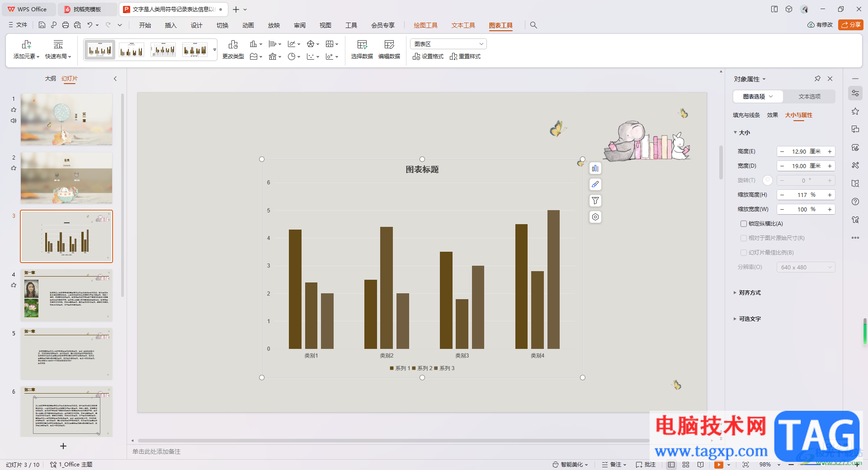868x470 pixels.
Task: Open the Text Tools (文本工具) tab
Action: click(x=463, y=25)
